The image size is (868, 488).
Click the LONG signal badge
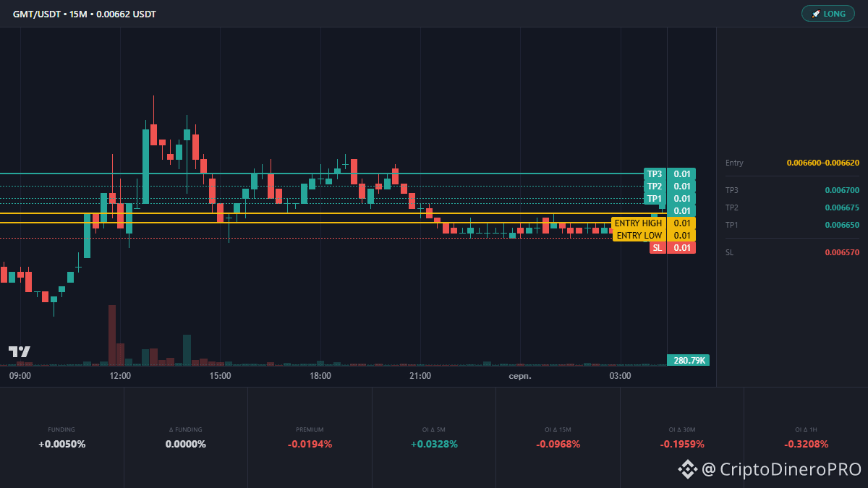[x=827, y=14]
